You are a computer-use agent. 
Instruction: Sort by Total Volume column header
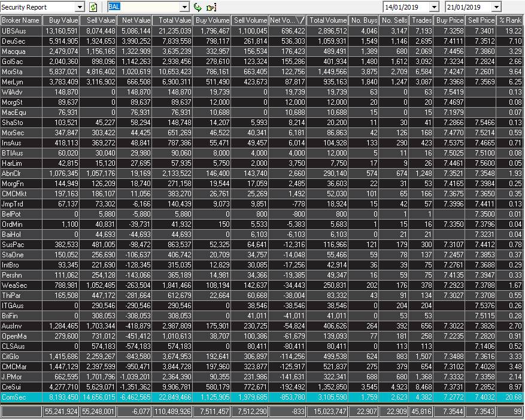[x=327, y=20]
